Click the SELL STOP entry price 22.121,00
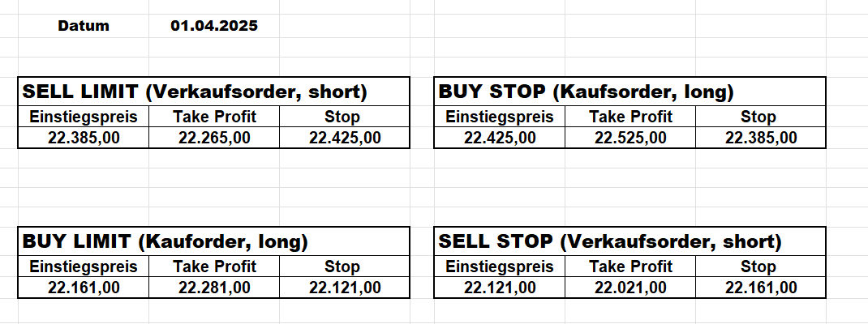This screenshot has width=868, height=324. (500, 287)
